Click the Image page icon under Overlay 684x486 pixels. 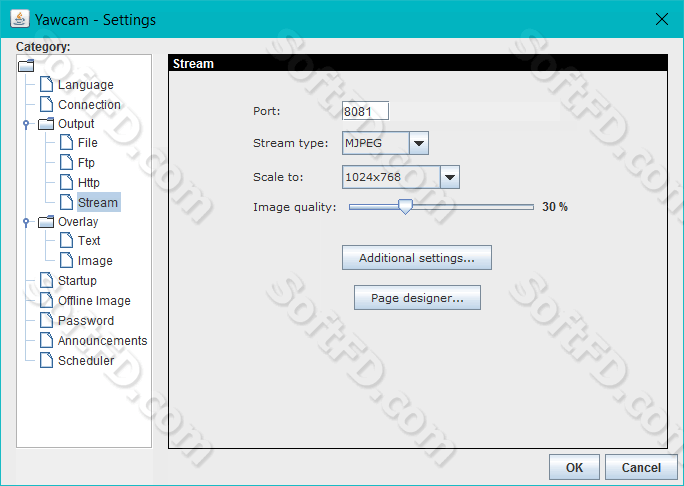tap(66, 260)
